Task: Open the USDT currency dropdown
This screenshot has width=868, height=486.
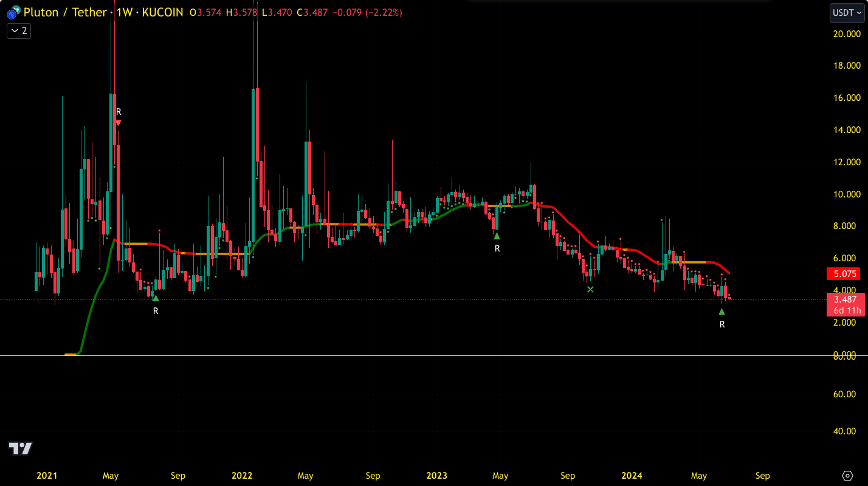Action: tap(847, 12)
